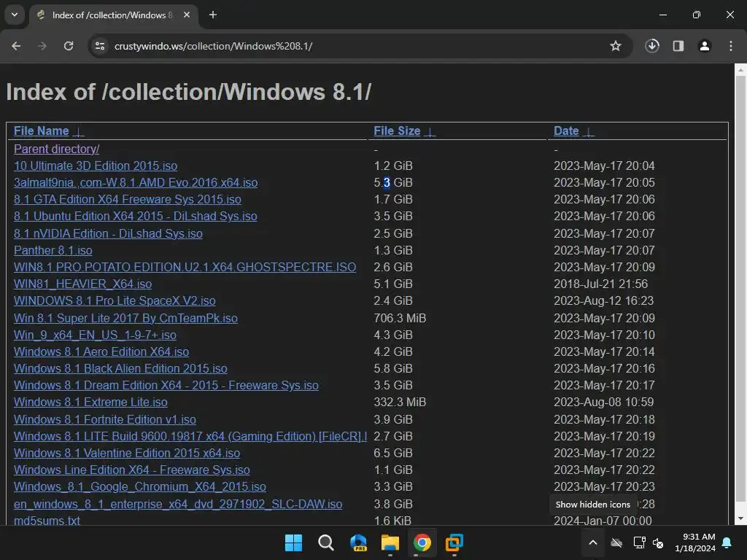This screenshot has width=747, height=560.
Task: Click the address bar URL
Action: click(214, 46)
